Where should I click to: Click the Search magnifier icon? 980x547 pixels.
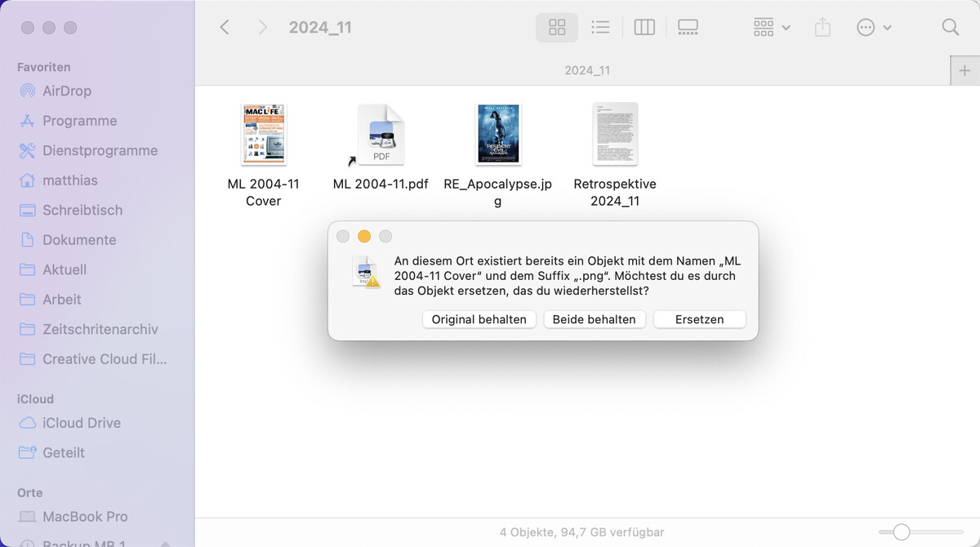(950, 27)
